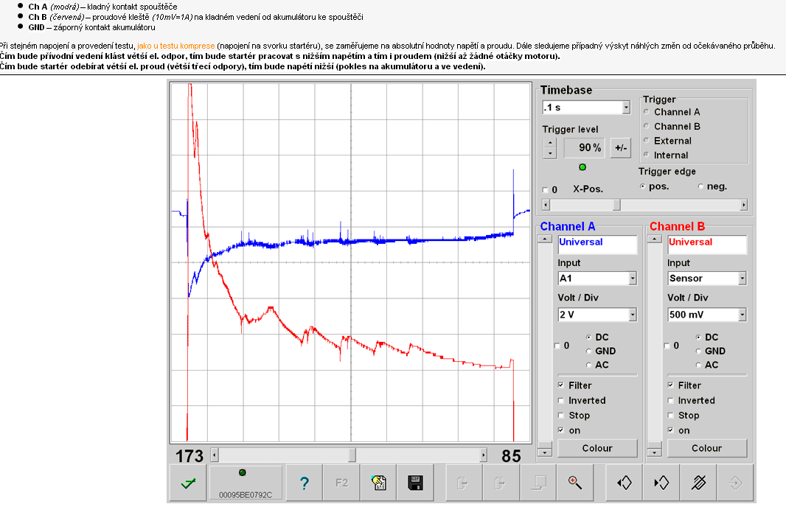Click Channel A Colour button
The image size is (786, 532).
pos(597,448)
